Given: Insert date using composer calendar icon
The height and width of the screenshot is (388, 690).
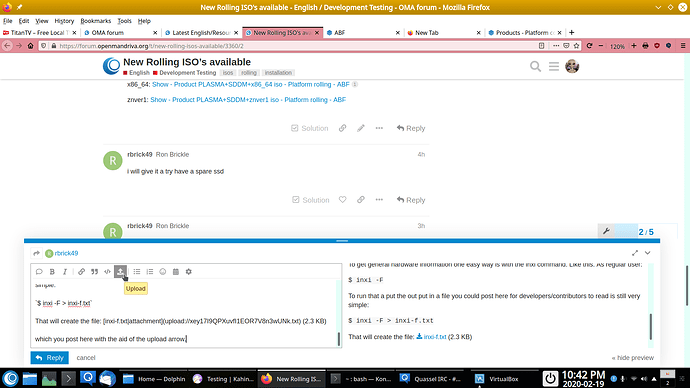Looking at the screenshot, I should pos(176,272).
